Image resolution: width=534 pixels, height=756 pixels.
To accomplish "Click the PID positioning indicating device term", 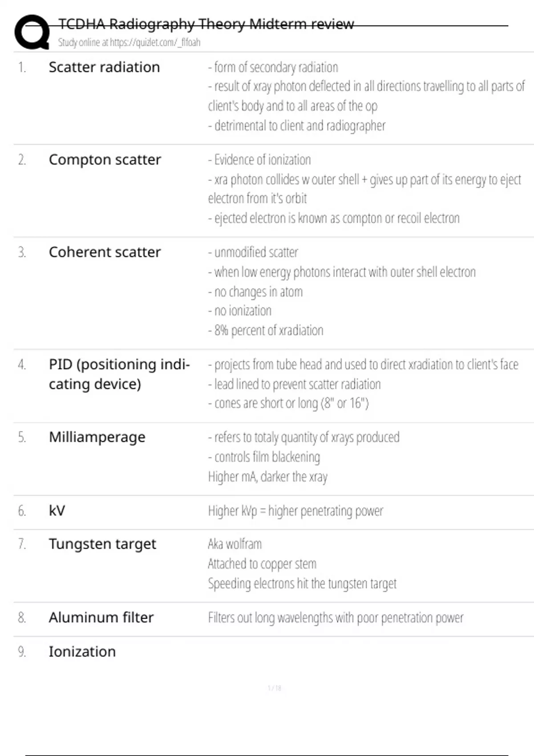I will pos(119,374).
